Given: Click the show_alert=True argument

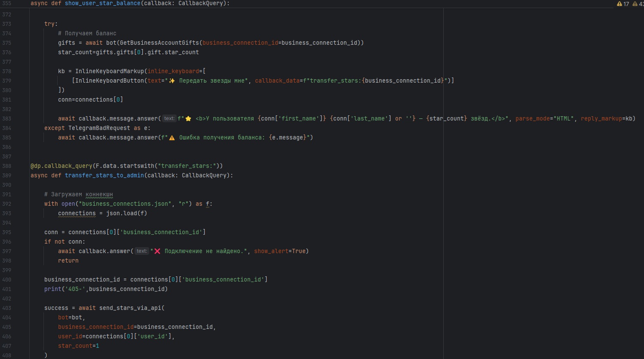Looking at the screenshot, I should [280, 251].
